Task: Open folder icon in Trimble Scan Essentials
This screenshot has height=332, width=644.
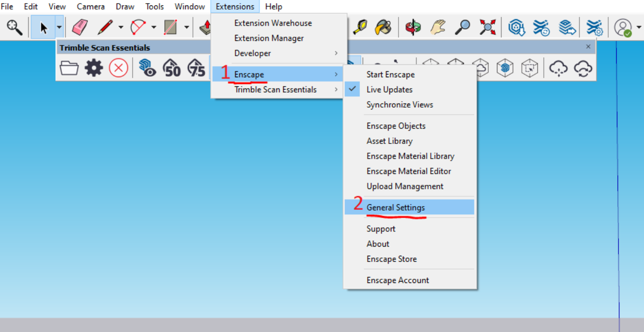Action: point(69,68)
